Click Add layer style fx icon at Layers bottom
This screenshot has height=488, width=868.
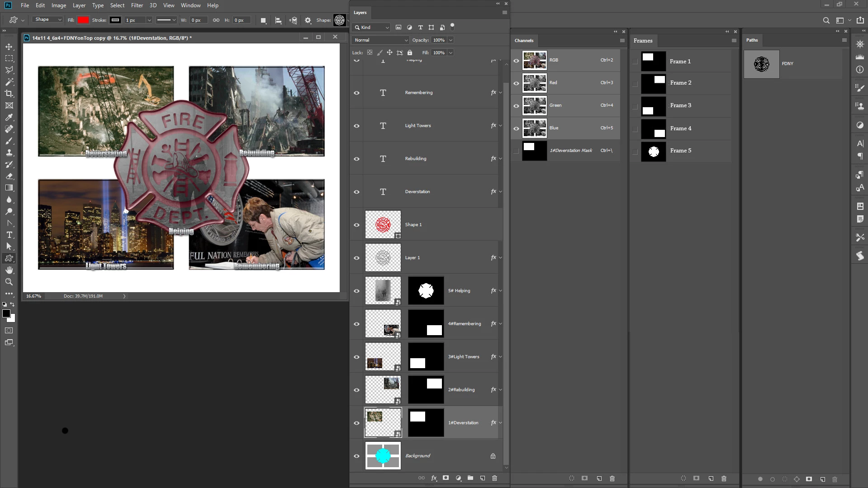[434, 478]
